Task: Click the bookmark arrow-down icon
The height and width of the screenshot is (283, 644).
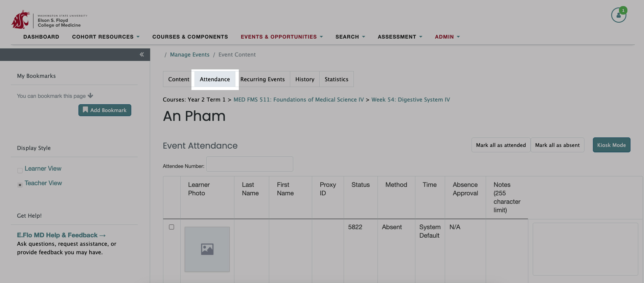Action: pos(90,96)
